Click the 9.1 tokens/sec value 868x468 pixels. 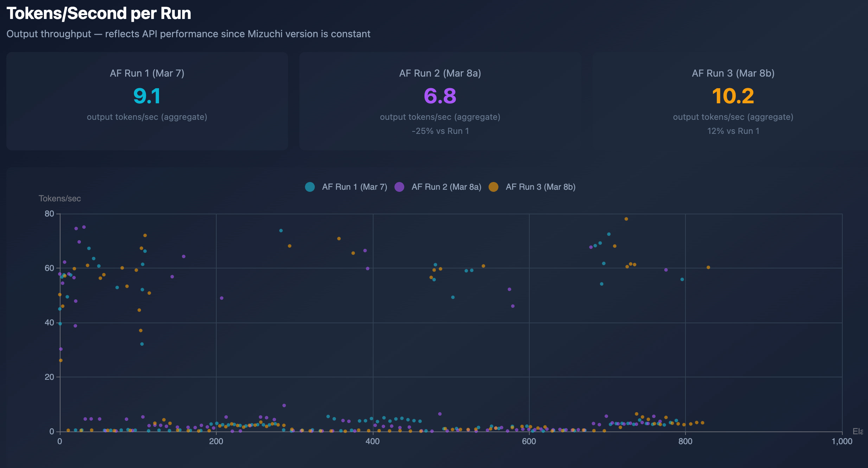click(147, 96)
